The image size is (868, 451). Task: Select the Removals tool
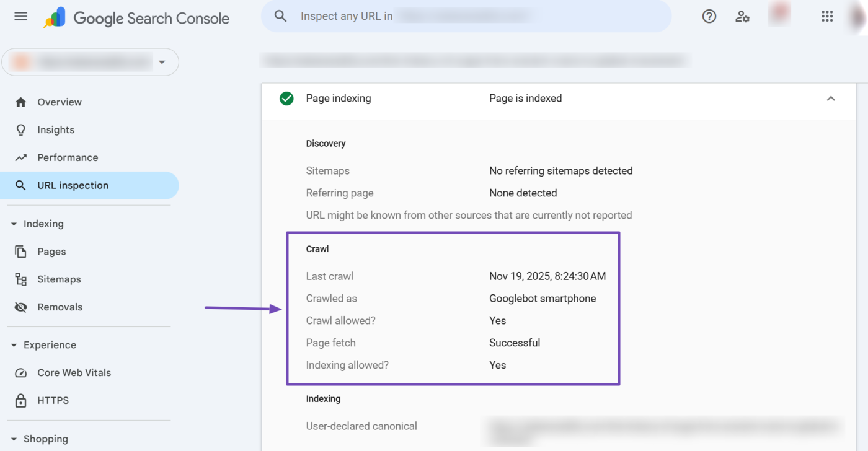[60, 307]
